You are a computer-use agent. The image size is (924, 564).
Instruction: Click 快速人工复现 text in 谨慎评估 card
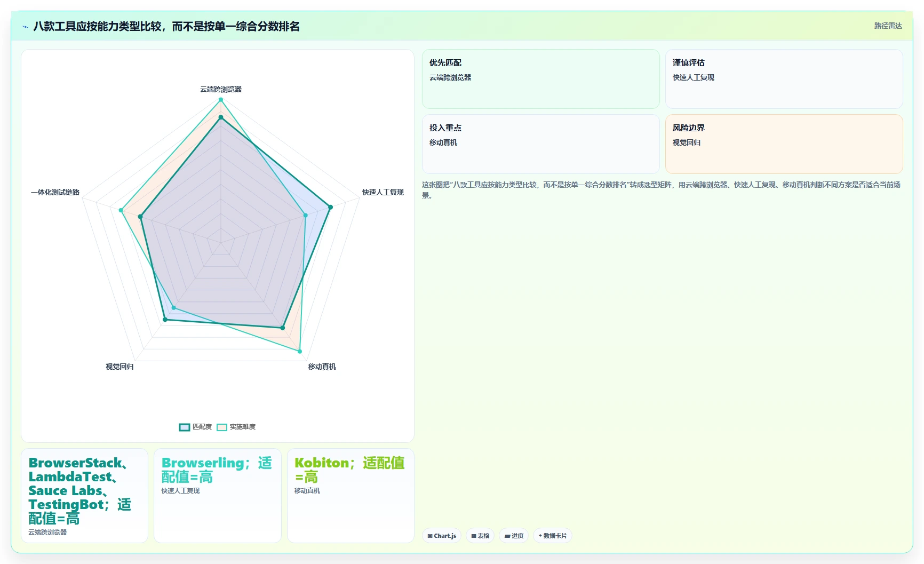point(694,77)
